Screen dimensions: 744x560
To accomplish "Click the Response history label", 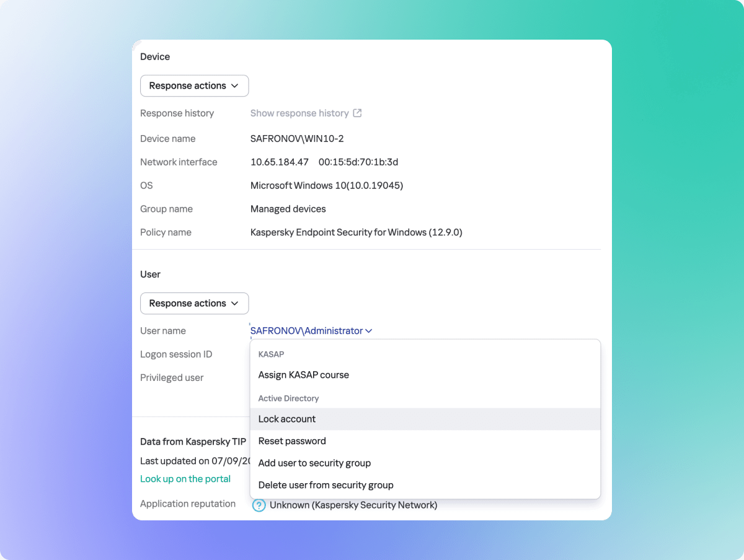I will click(177, 113).
